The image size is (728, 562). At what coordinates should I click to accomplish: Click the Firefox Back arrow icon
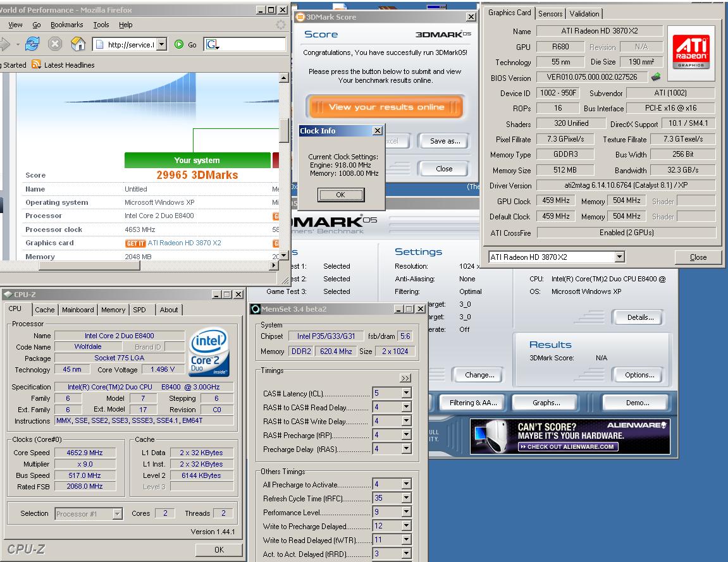pyautogui.click(x=5, y=44)
